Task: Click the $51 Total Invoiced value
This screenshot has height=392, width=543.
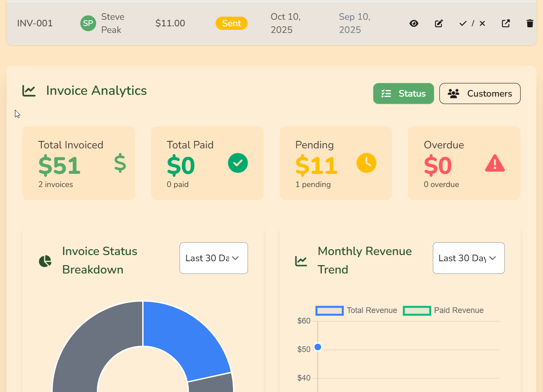Action: click(x=59, y=165)
